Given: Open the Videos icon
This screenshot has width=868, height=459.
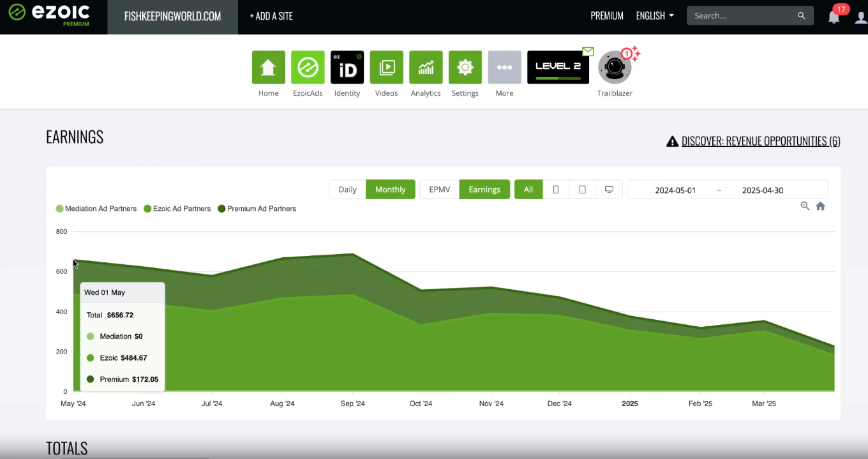Looking at the screenshot, I should click(x=387, y=67).
